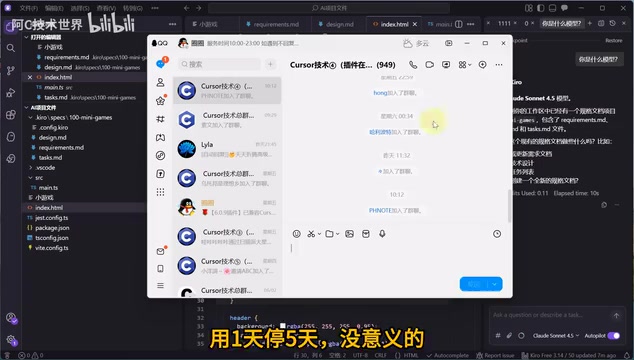Click the hong user link in chat
Image resolution: width=634 pixels, height=360 pixels.
coord(380,93)
